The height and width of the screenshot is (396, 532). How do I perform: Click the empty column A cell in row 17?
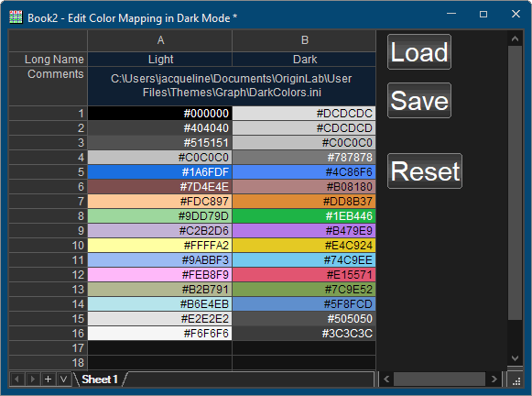tap(160, 348)
